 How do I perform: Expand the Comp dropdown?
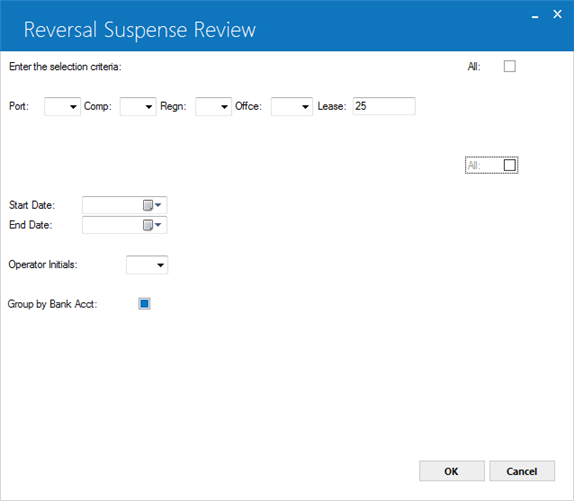(x=138, y=106)
